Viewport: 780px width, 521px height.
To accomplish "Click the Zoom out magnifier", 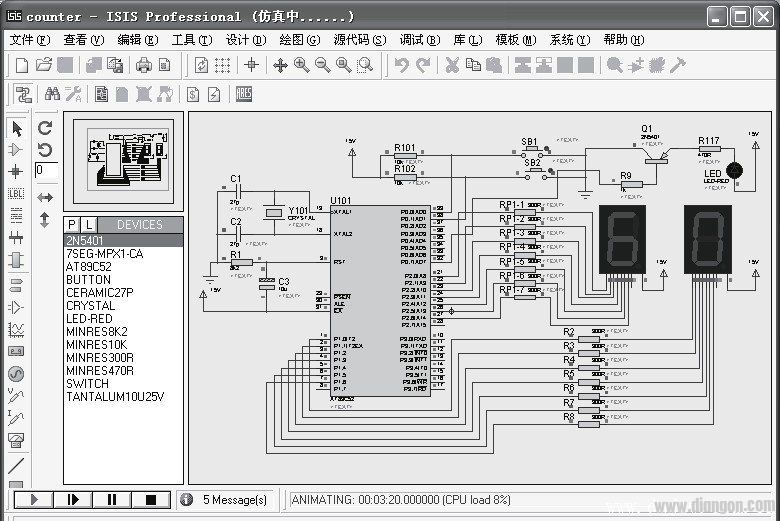I will tap(322, 65).
